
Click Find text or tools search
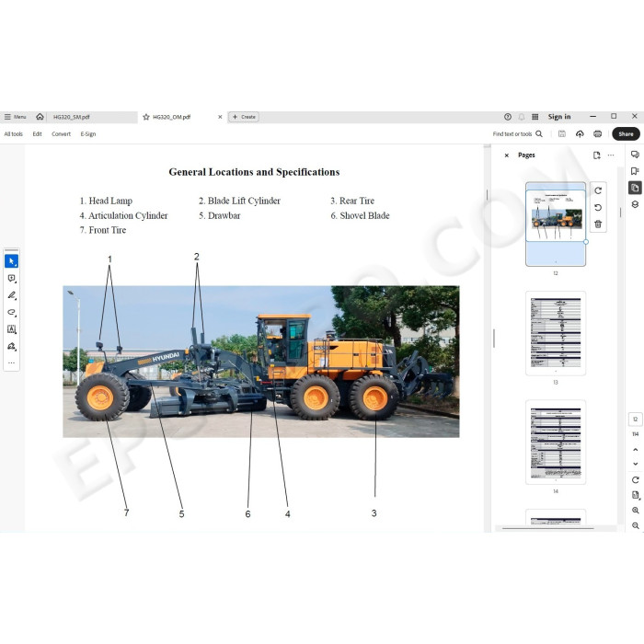pyautogui.click(x=517, y=134)
